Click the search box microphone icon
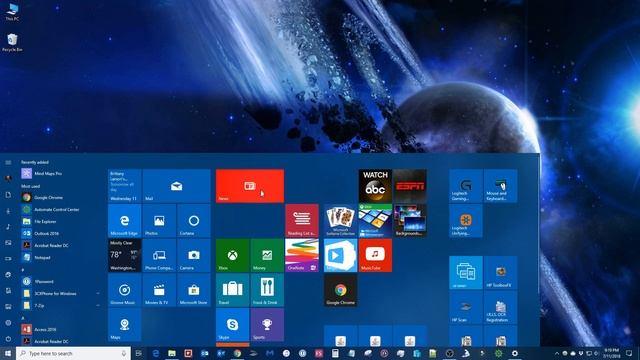 click(x=124, y=353)
